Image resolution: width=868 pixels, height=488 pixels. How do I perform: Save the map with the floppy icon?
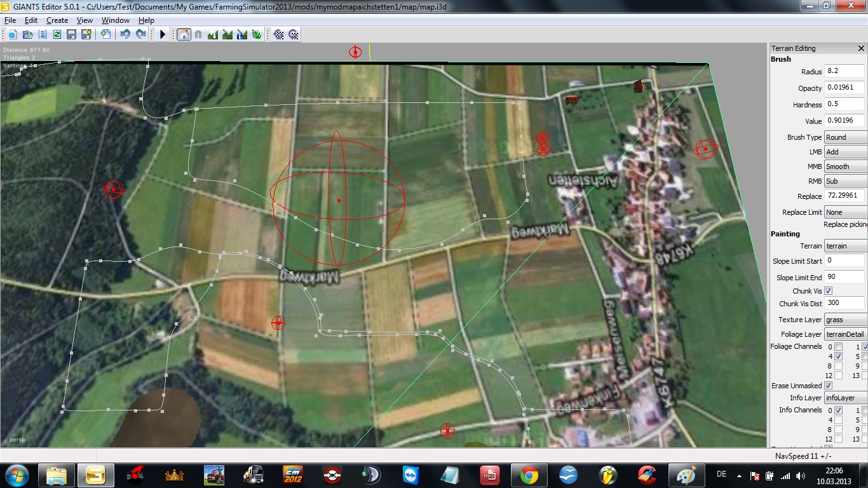[71, 34]
